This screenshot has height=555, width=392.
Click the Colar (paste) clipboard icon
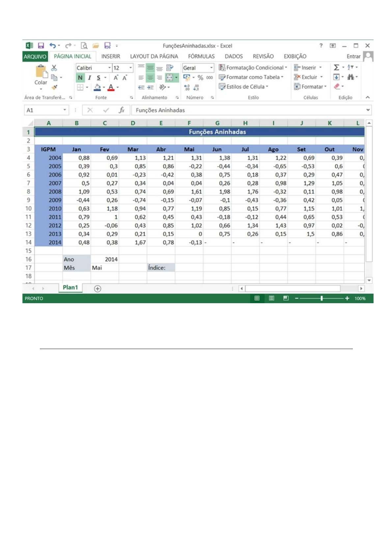(41, 72)
